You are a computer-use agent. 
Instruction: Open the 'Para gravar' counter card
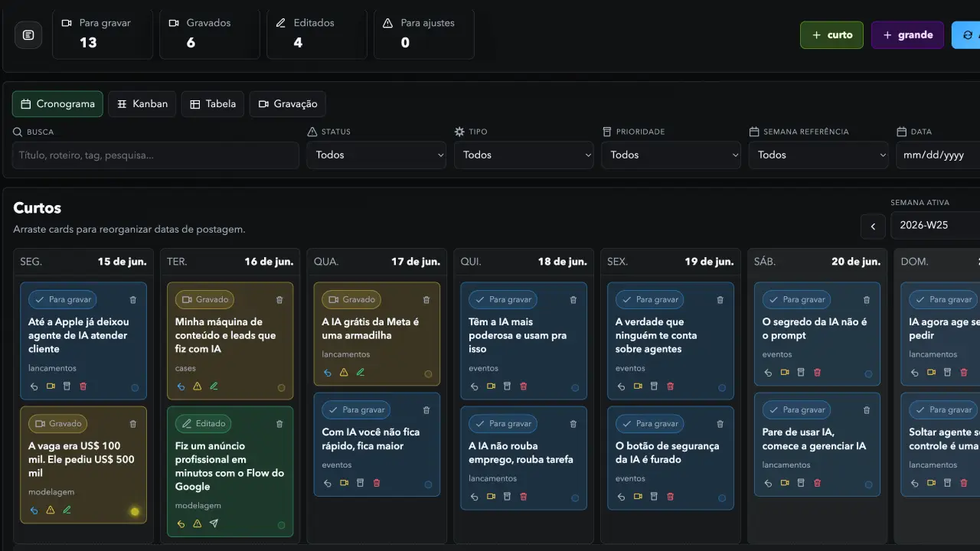103,34
